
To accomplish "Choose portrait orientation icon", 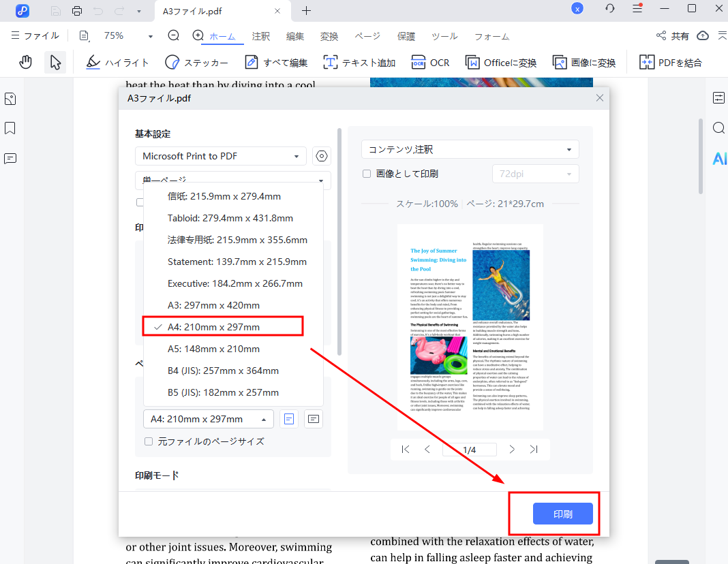I will 289,419.
